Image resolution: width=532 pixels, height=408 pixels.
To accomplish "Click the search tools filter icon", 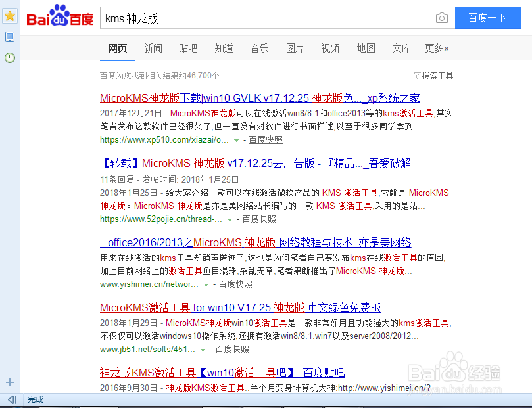I will (417, 76).
